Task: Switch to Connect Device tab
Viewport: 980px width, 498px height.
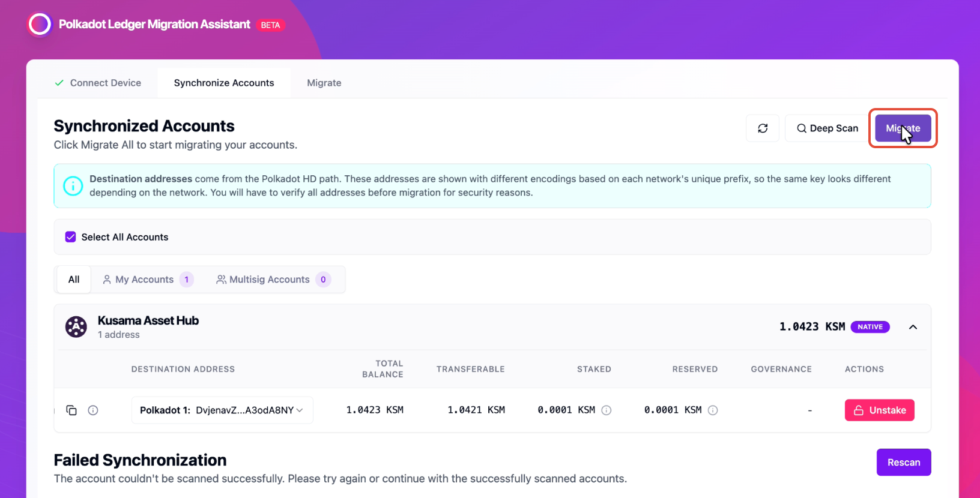Action: click(98, 83)
